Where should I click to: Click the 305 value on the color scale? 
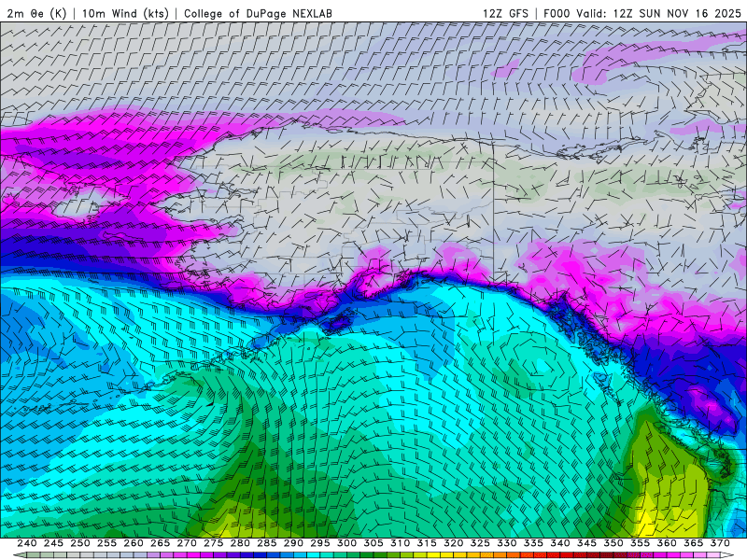373,543
